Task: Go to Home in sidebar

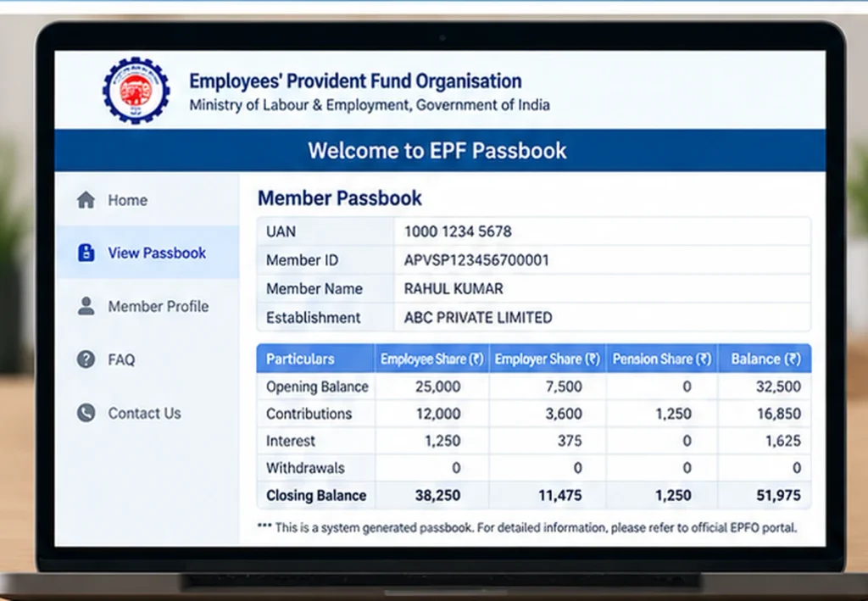Action: 147,200
